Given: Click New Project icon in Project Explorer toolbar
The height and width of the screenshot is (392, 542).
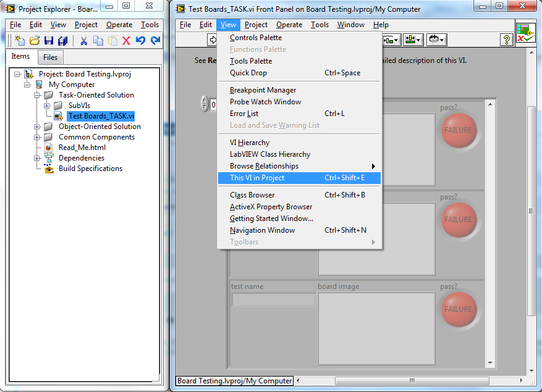Looking at the screenshot, I should (x=20, y=41).
